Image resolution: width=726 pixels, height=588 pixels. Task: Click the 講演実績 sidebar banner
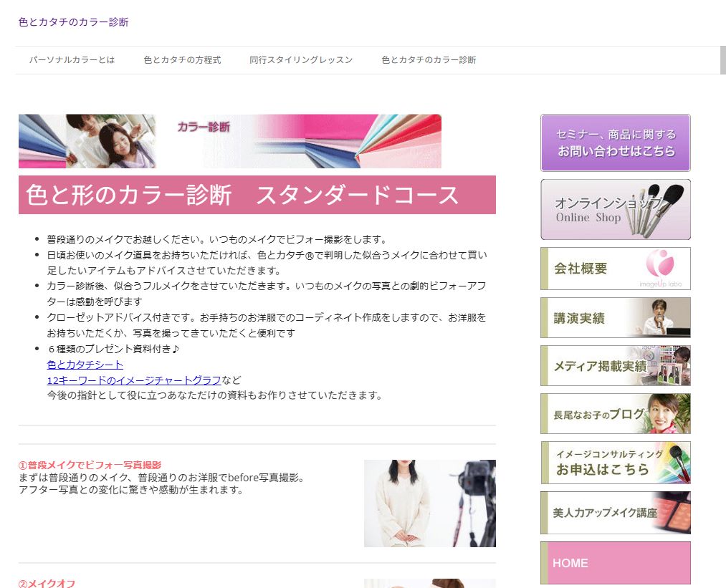click(615, 317)
